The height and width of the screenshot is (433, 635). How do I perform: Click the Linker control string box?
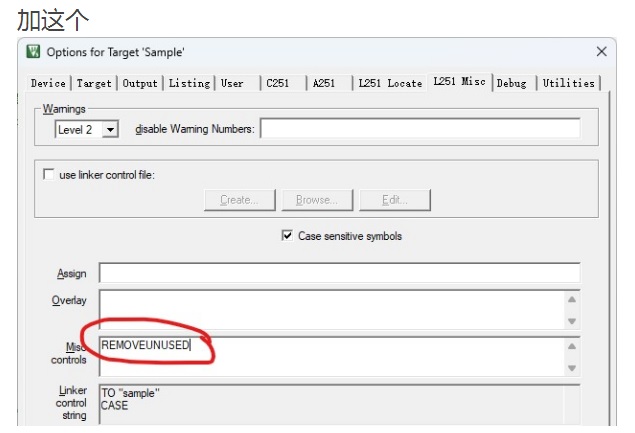coord(339,404)
